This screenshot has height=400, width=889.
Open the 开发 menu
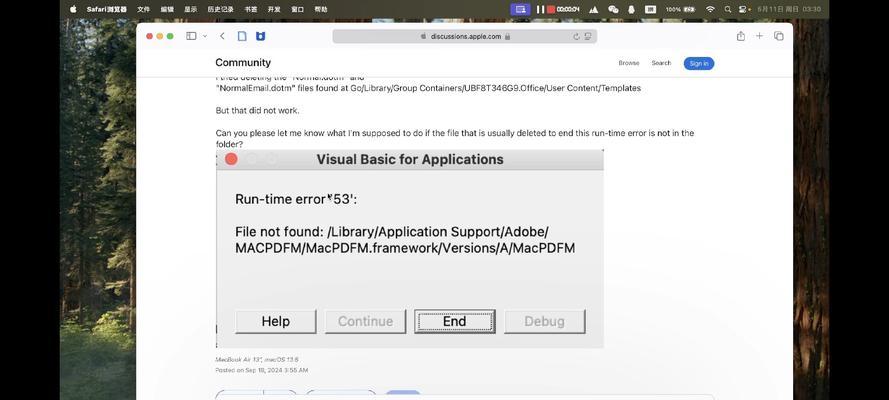(x=274, y=10)
